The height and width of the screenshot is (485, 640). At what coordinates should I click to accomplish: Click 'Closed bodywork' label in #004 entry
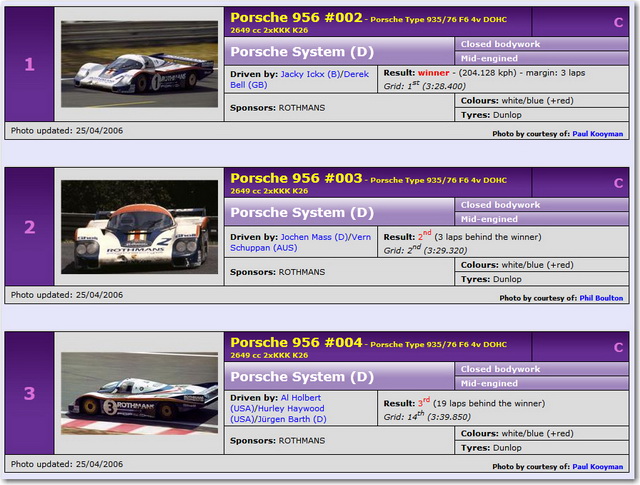pos(500,369)
